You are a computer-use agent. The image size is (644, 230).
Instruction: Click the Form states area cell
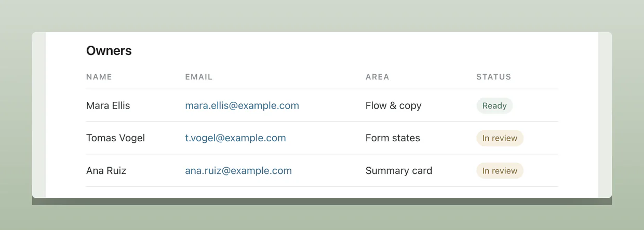pyautogui.click(x=393, y=138)
